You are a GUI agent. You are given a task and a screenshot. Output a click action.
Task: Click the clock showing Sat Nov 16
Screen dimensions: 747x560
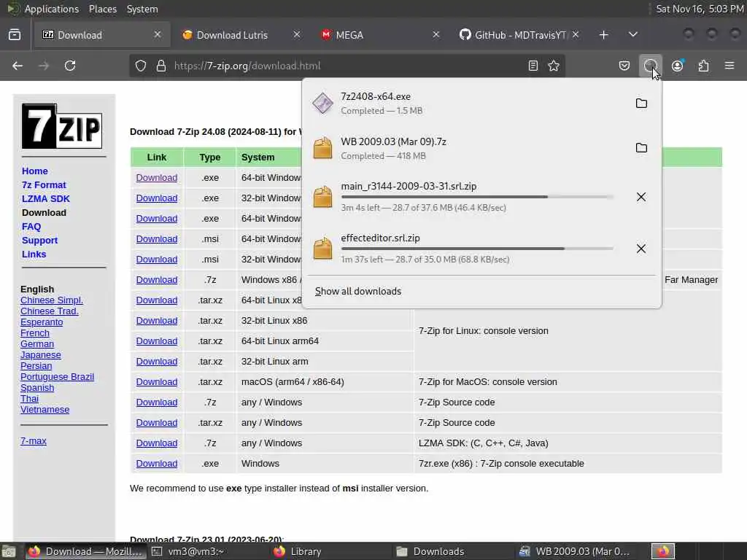tap(700, 9)
